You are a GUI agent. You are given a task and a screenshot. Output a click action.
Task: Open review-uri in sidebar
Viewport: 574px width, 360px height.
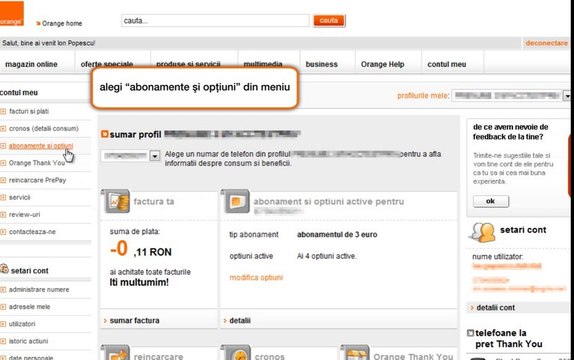pos(25,215)
